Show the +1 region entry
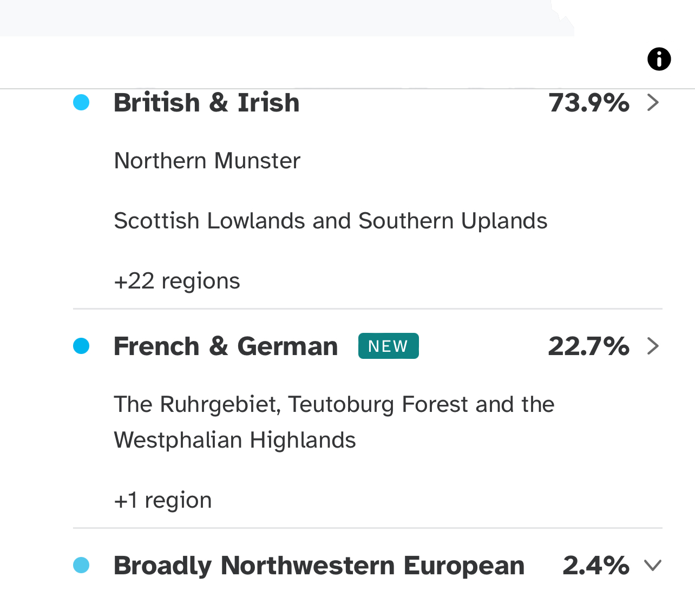The height and width of the screenshot is (616, 695). tap(162, 500)
